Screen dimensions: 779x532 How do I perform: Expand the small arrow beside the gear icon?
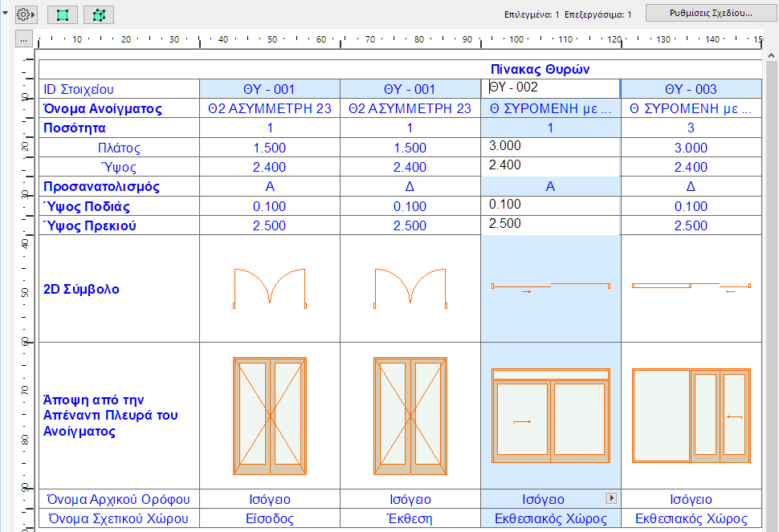click(x=35, y=14)
